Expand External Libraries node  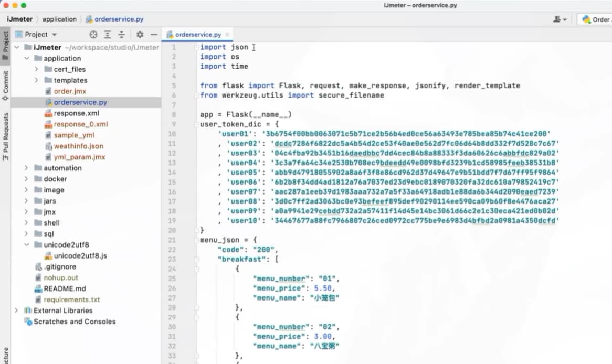pos(16,310)
